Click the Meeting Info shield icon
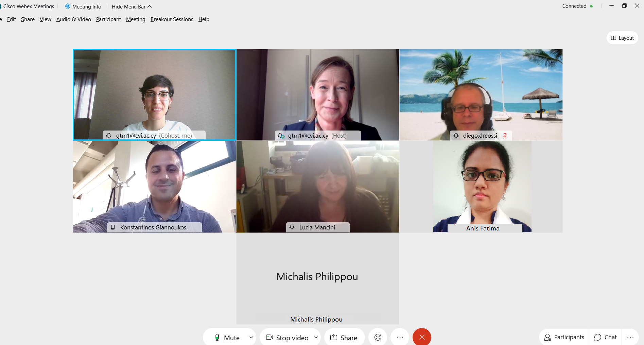 pyautogui.click(x=68, y=6)
